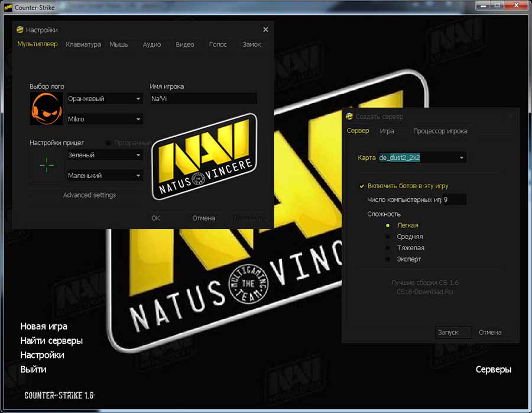
Task: Open the Карта map dropdown arrow
Action: [x=462, y=157]
